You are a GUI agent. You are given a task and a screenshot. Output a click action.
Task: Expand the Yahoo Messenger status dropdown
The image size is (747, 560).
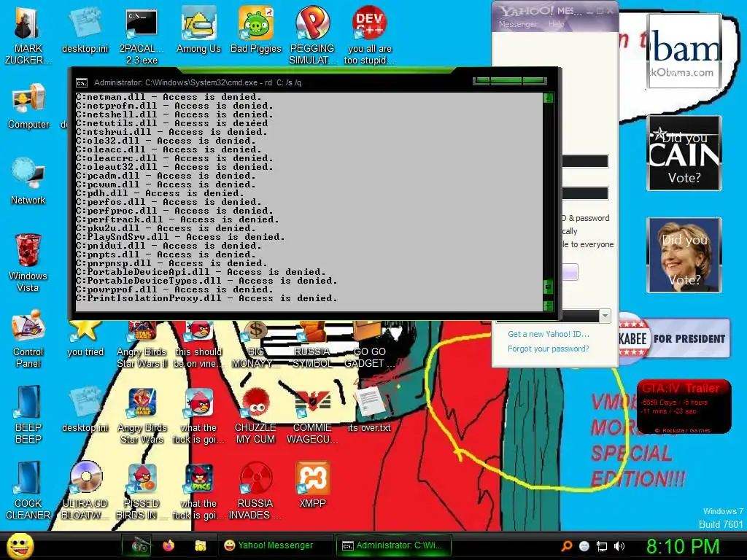pos(605,316)
